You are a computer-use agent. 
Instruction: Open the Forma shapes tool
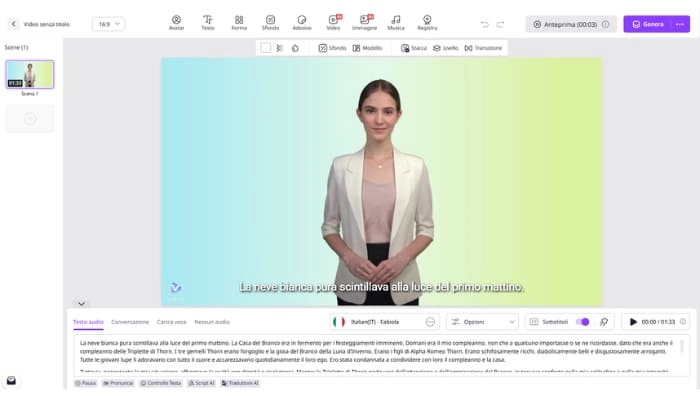point(239,23)
